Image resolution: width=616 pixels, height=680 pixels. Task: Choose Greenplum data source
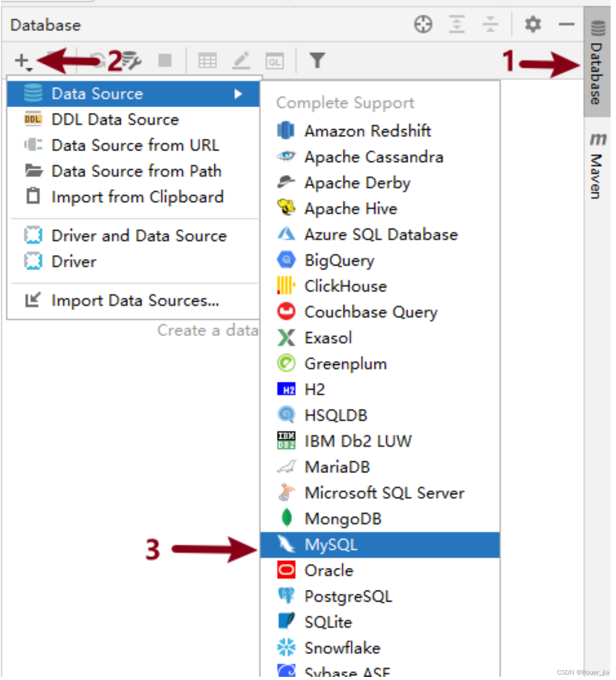pos(380,364)
